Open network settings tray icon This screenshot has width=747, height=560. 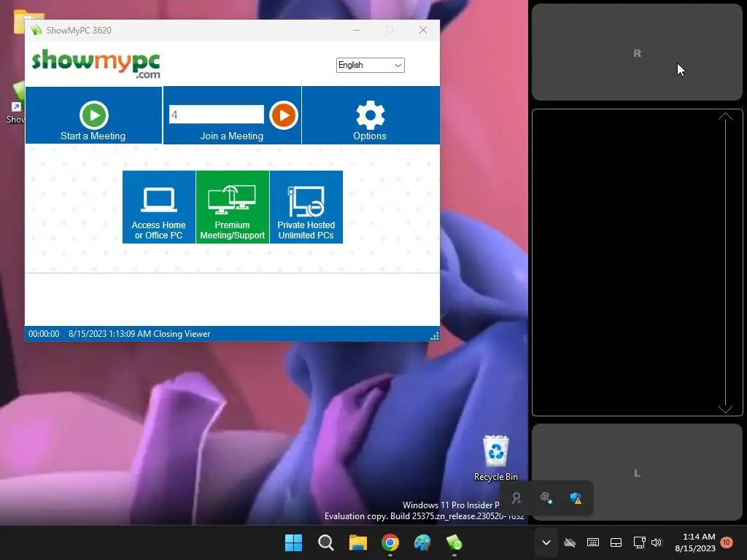tap(639, 542)
